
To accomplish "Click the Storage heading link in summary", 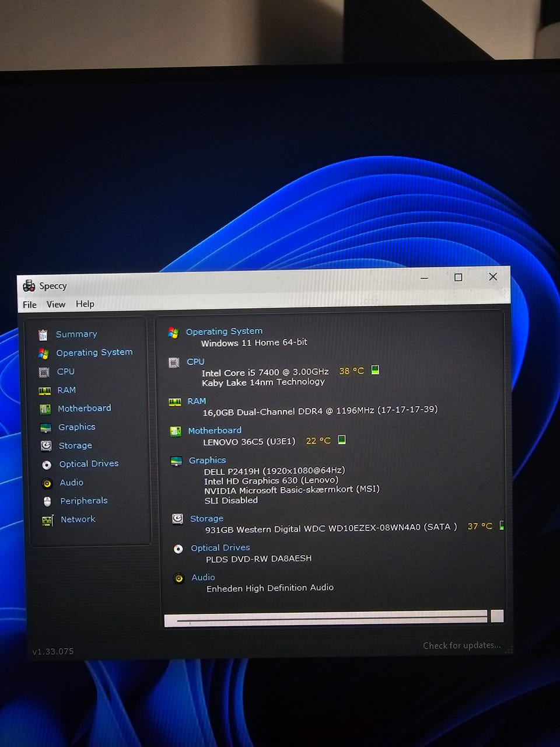I will (206, 519).
